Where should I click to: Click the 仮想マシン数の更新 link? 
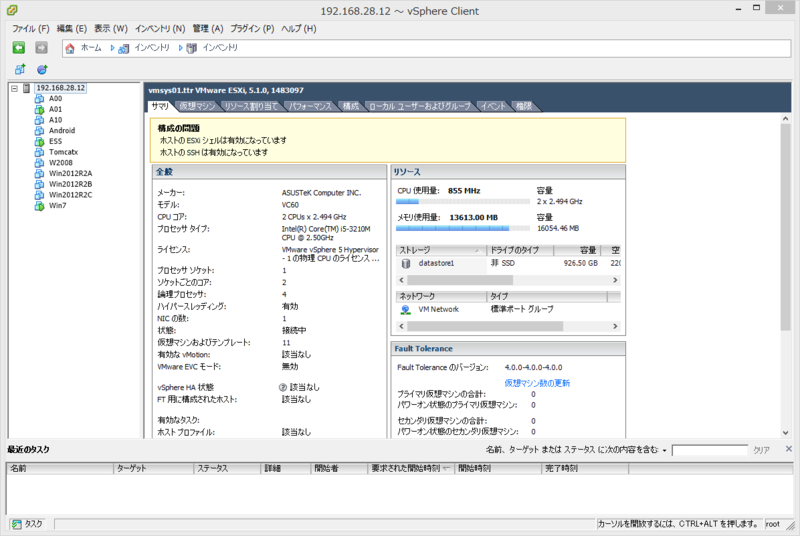coord(537,383)
